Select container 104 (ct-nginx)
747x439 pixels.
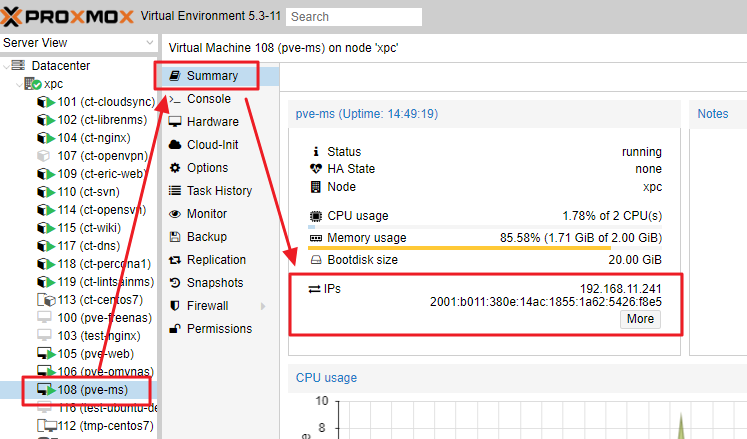pyautogui.click(x=94, y=138)
